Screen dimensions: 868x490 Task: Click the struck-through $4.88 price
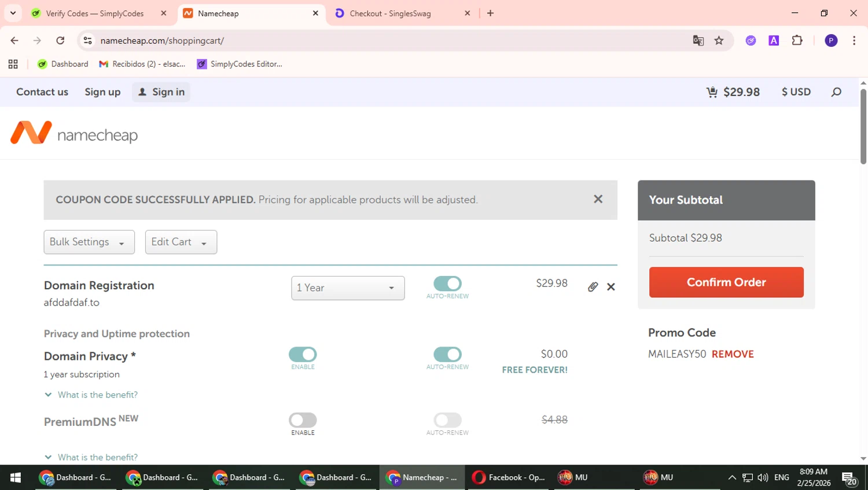554,419
